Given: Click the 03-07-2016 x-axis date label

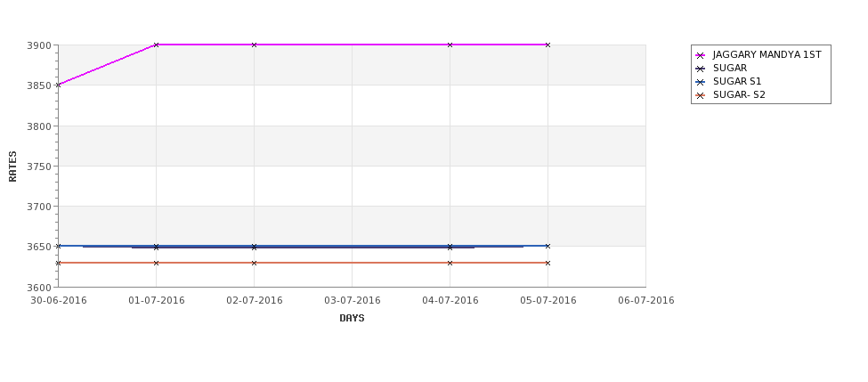Looking at the screenshot, I should pos(352,301).
